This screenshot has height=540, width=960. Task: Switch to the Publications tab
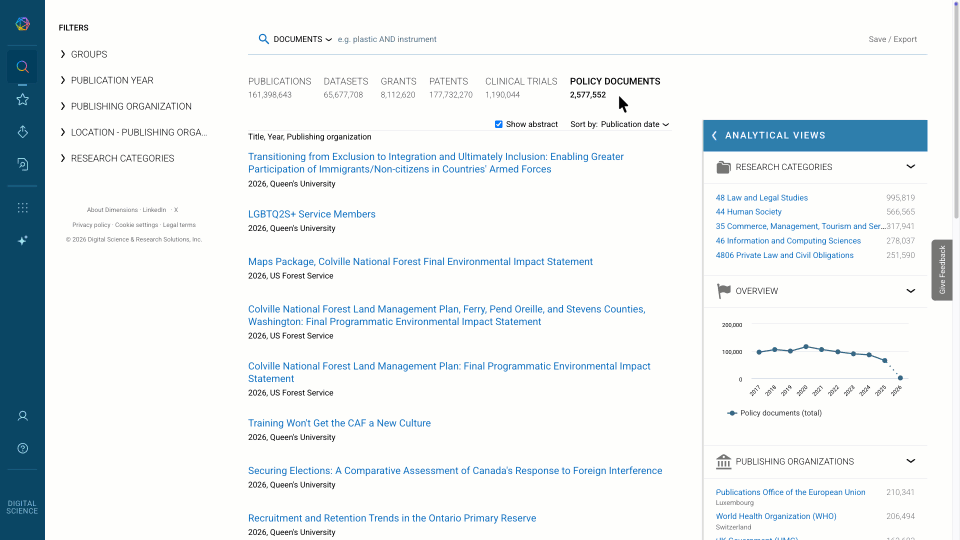[279, 82]
